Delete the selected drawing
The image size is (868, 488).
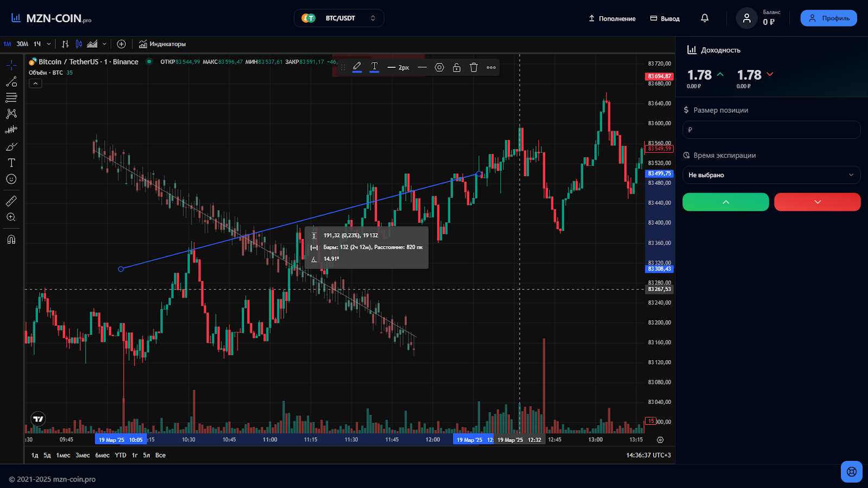(474, 67)
